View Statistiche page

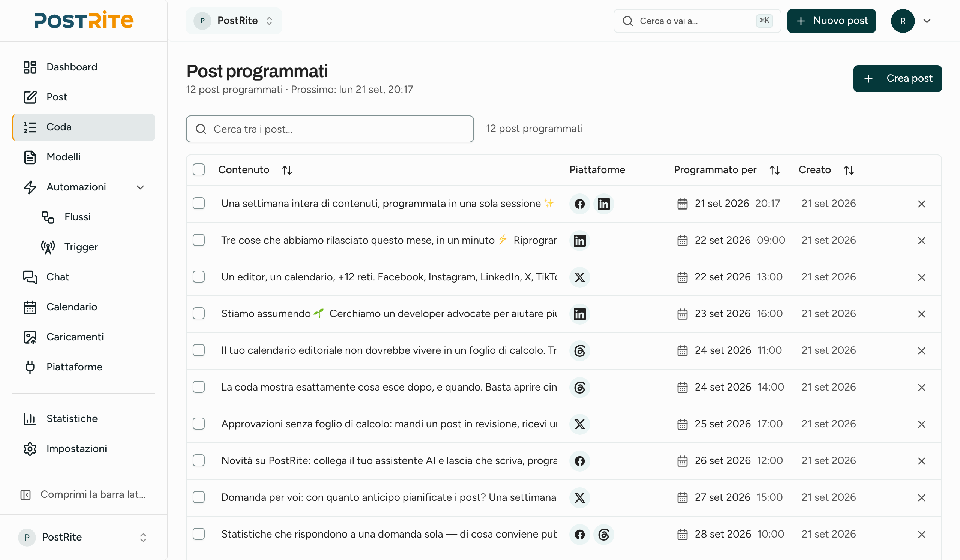pyautogui.click(x=84, y=419)
